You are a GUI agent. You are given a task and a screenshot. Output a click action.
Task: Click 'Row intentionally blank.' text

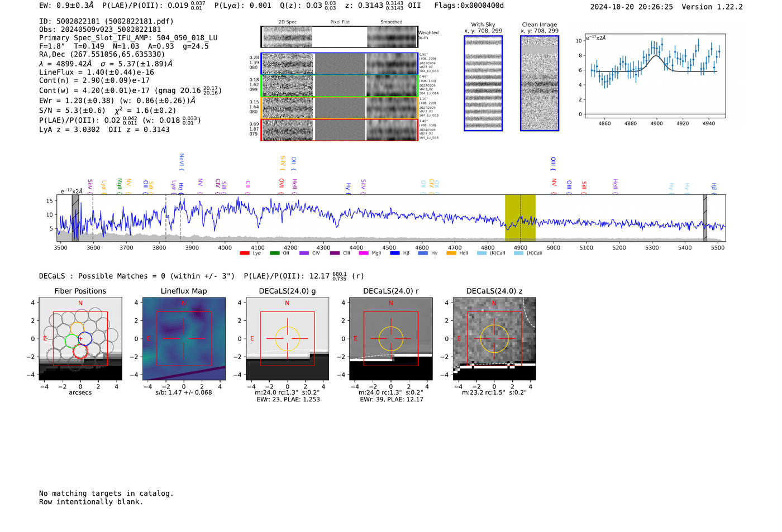(91, 502)
